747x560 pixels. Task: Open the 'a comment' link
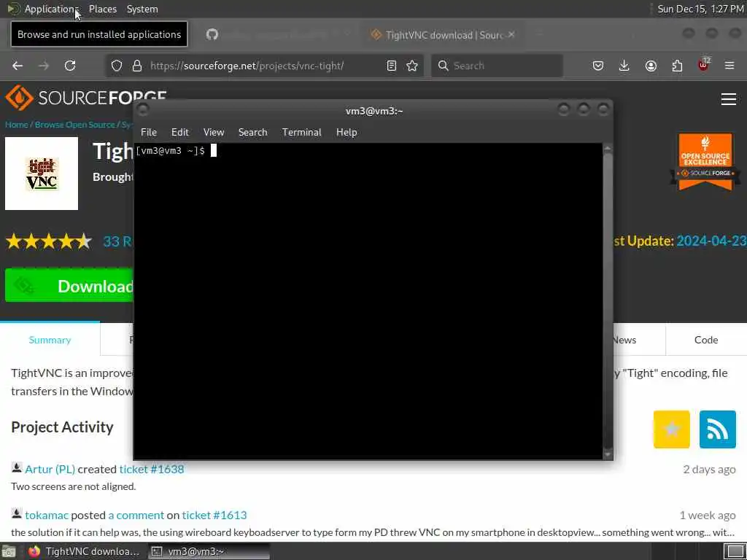pos(136,516)
